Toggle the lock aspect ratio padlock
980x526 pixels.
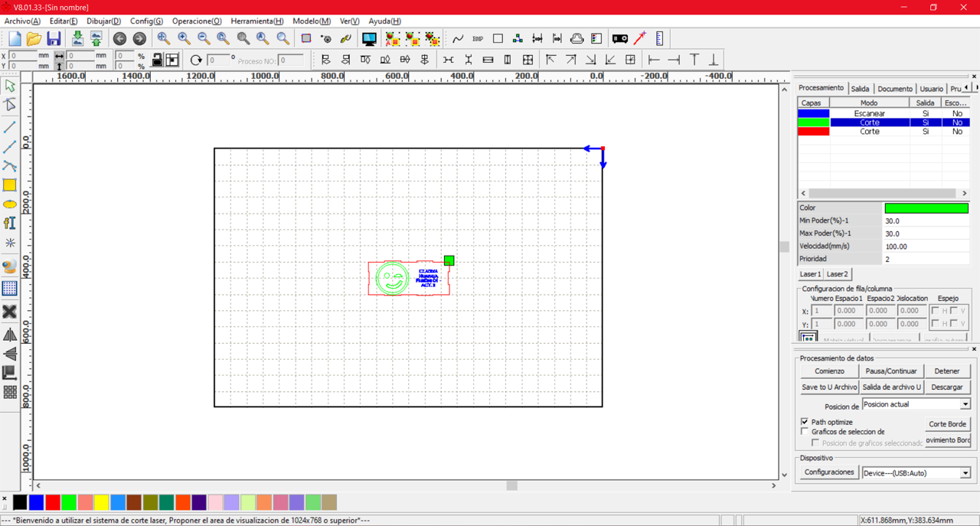click(x=157, y=60)
